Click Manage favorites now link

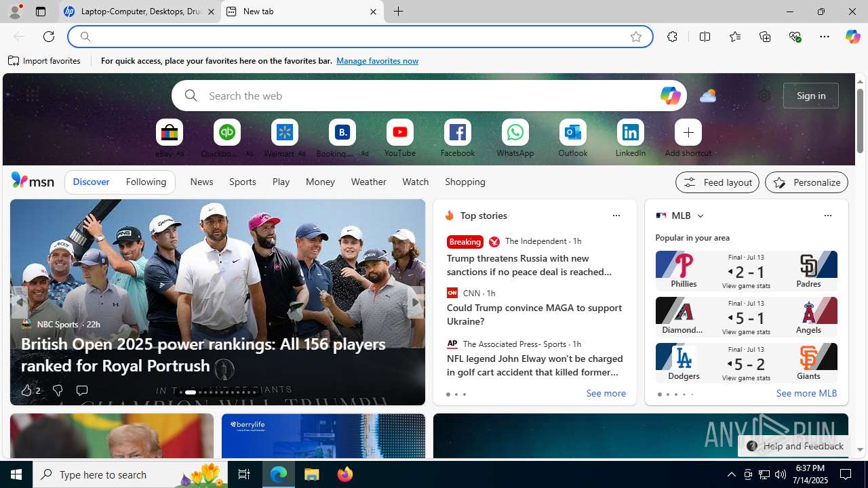[x=377, y=61]
